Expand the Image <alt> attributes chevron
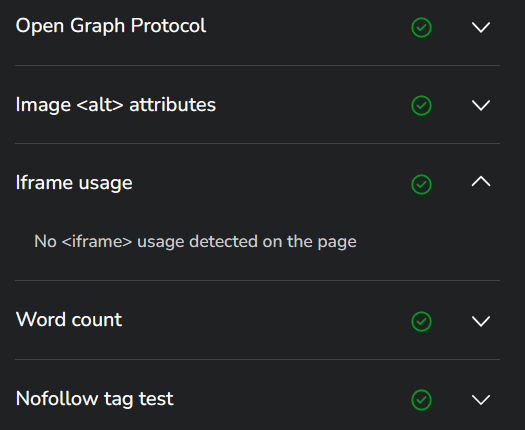Image resolution: width=525 pixels, height=430 pixels. (481, 105)
